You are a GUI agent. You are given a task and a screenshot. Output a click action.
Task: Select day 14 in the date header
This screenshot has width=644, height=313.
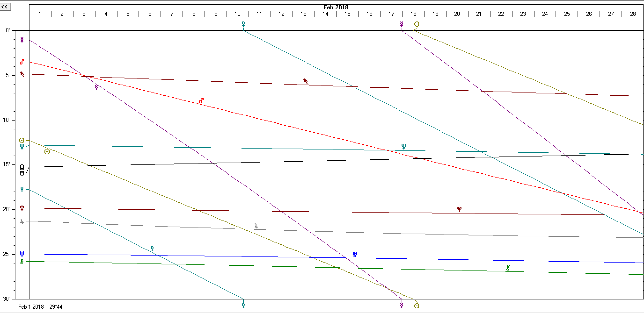point(325,14)
